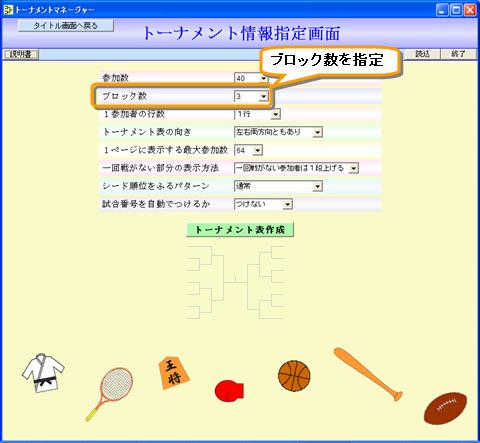Image resolution: width=480 pixels, height=443 pixels.
Task: Click the baseball bat icon
Action: [368, 374]
